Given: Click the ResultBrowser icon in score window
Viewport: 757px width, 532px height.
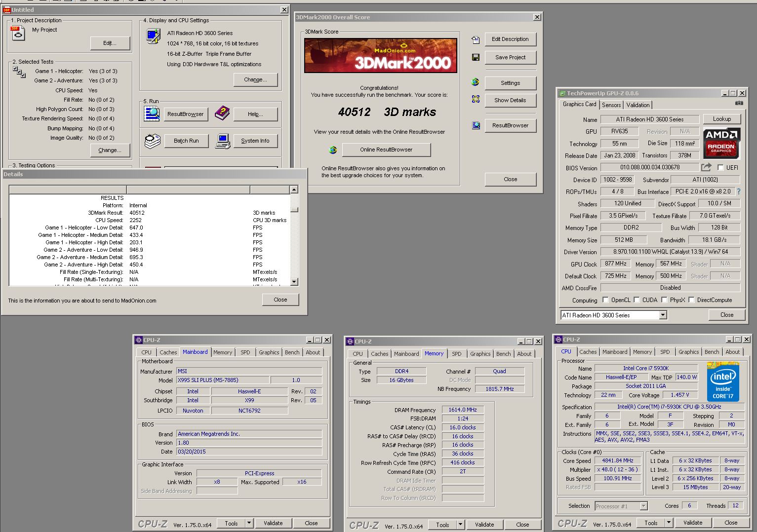Looking at the screenshot, I should [476, 125].
